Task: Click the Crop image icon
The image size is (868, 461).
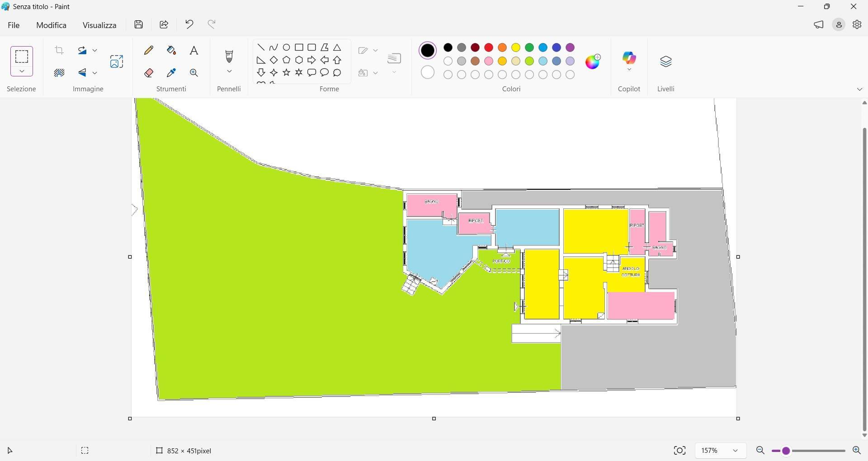Action: click(x=59, y=50)
